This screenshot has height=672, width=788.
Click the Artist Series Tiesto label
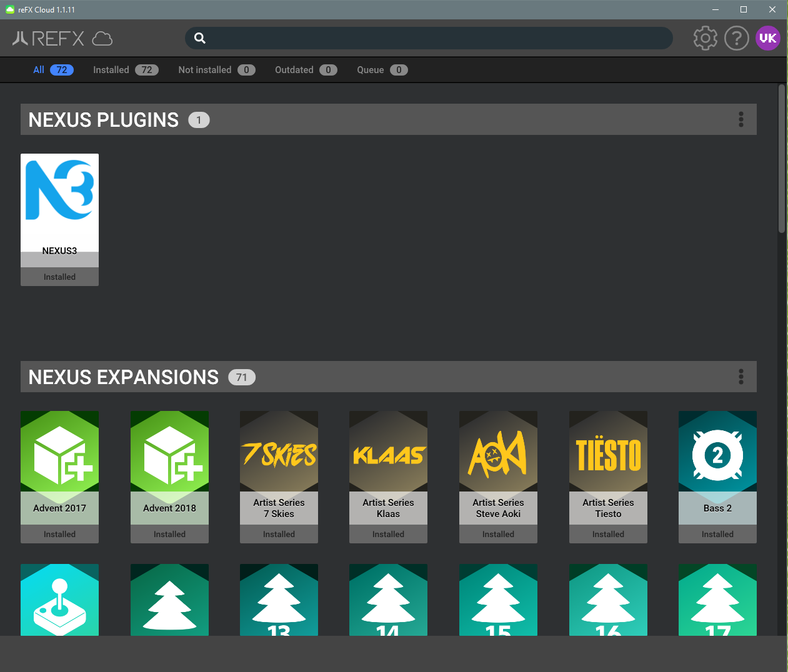[608, 508]
